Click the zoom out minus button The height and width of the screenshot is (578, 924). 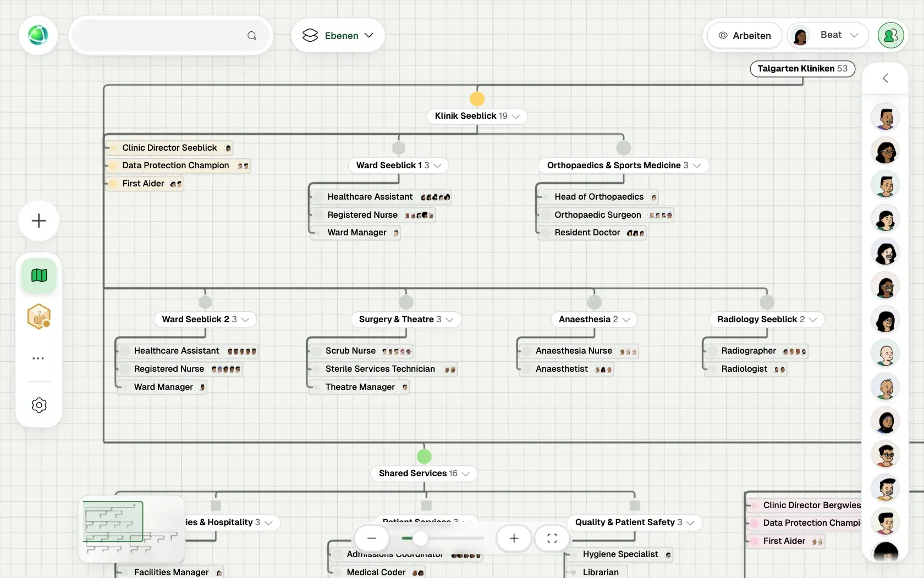click(x=372, y=538)
